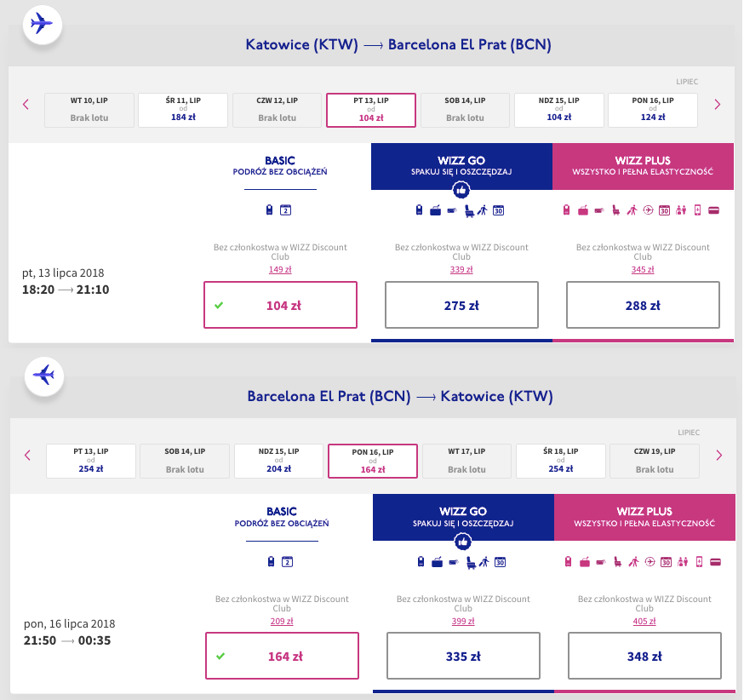Click the cabin bag icon under outbound BASIC
The image size is (744, 700).
(x=270, y=209)
